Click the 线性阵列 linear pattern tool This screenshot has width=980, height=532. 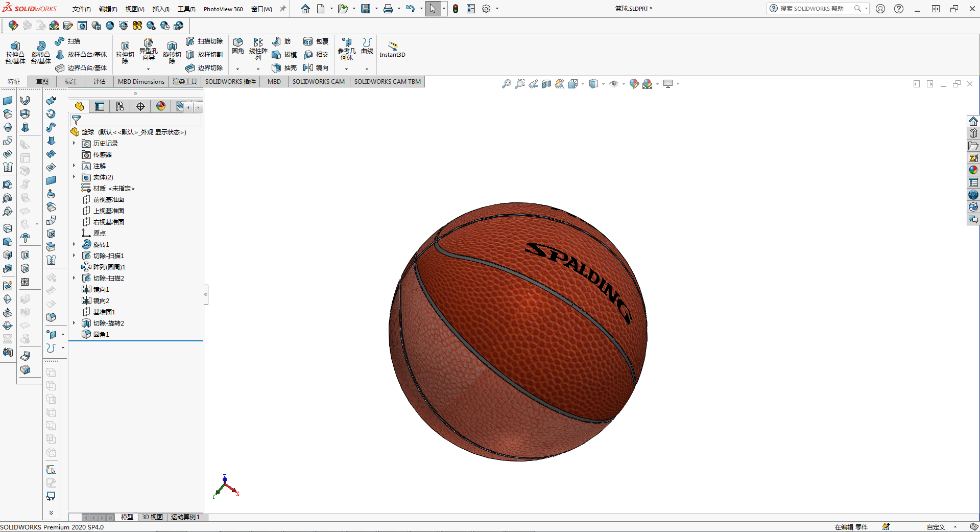pyautogui.click(x=258, y=49)
